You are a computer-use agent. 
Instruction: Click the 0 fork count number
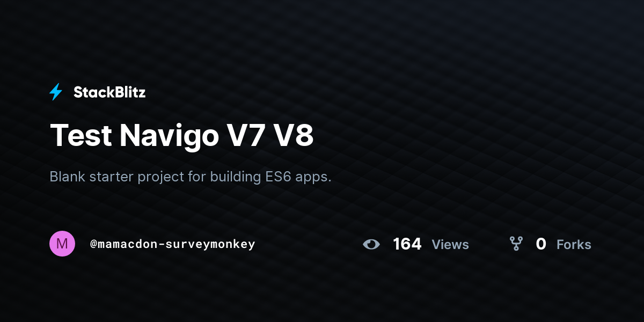click(x=541, y=244)
